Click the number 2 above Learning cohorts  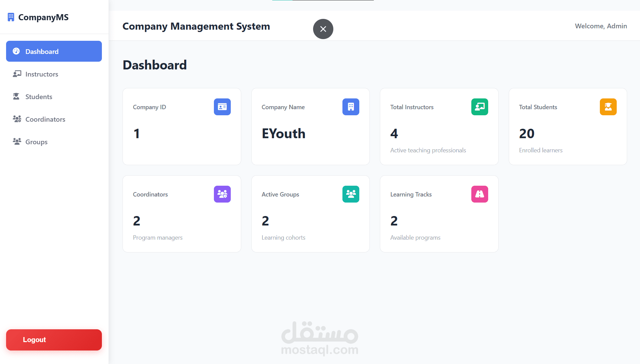pyautogui.click(x=266, y=221)
